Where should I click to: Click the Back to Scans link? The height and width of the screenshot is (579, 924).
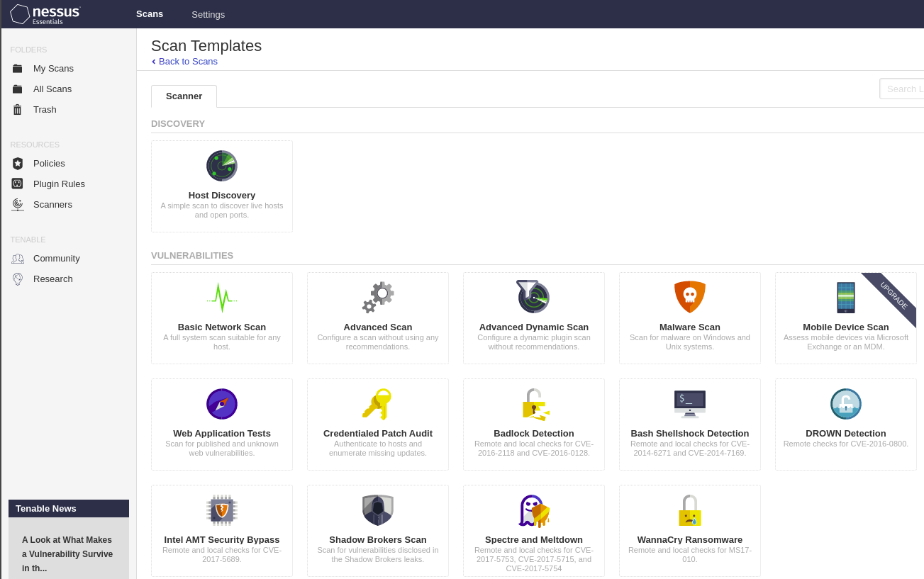(188, 62)
